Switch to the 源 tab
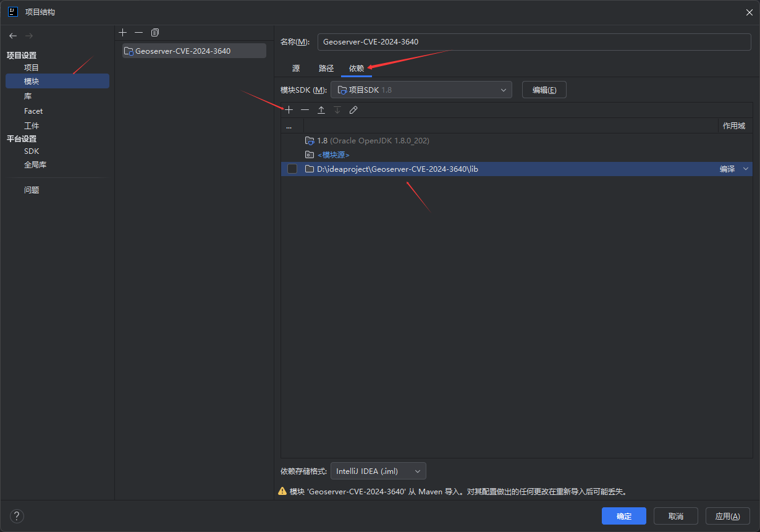The image size is (760, 532). (x=296, y=69)
